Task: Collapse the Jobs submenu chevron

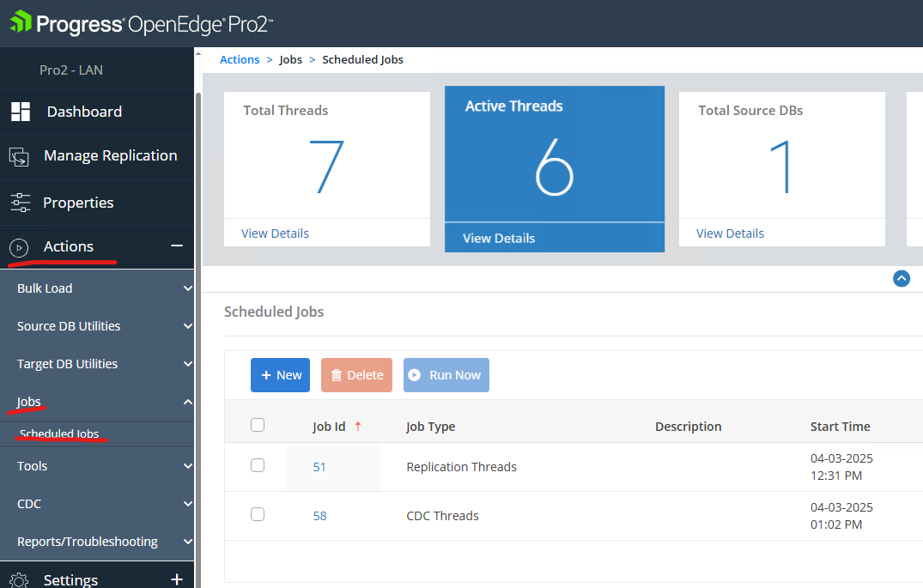Action: point(187,402)
